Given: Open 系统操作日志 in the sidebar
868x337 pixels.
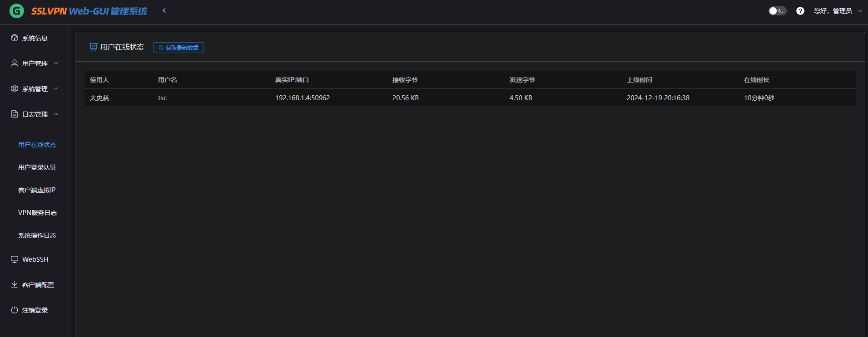Looking at the screenshot, I should (x=37, y=235).
